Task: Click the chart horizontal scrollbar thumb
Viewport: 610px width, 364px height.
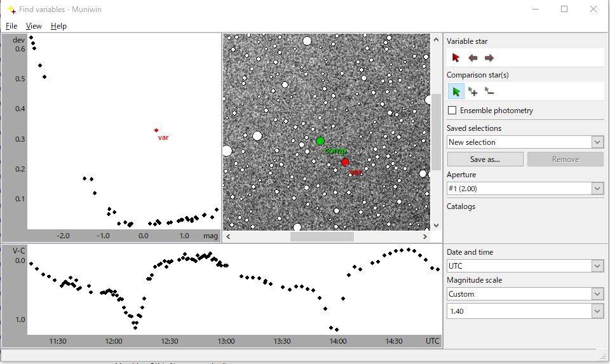Action: click(x=322, y=236)
